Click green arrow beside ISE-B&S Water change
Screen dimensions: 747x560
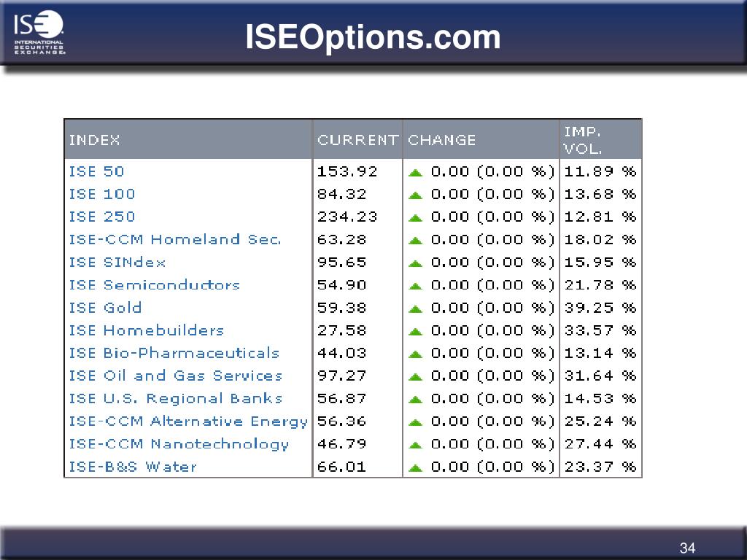point(415,467)
